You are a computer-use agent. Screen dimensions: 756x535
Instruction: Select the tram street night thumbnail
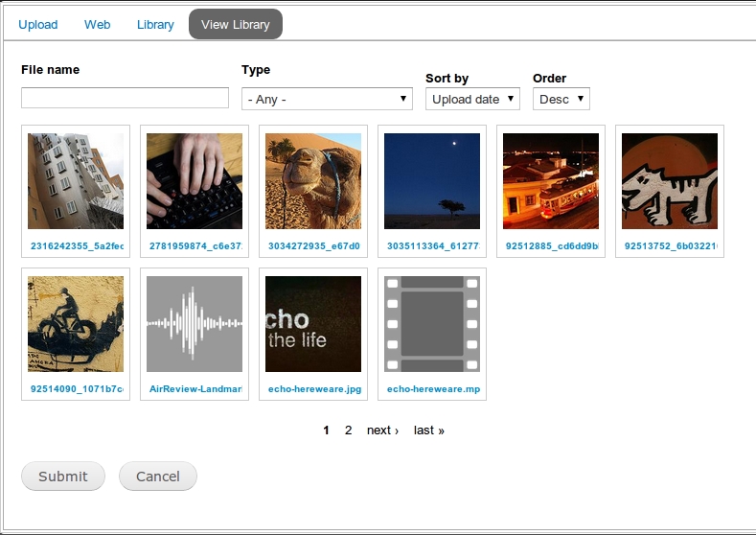pos(551,181)
